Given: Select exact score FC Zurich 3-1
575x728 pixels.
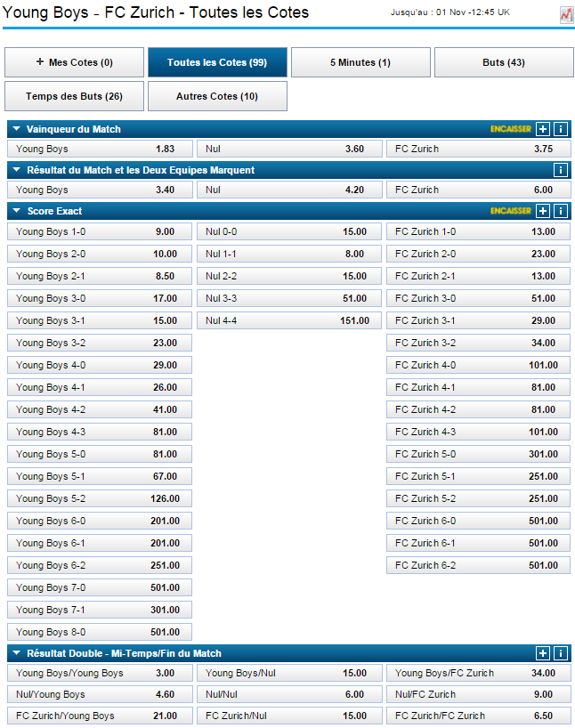Looking at the screenshot, I should [x=478, y=320].
